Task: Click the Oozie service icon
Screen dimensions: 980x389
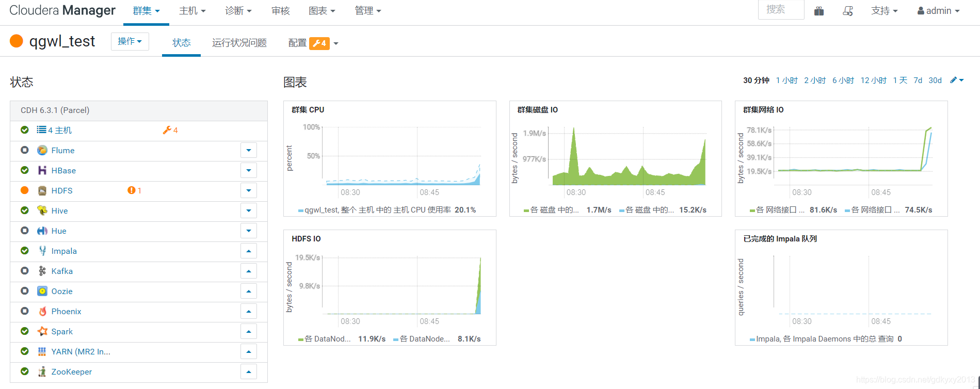Action: pos(42,291)
